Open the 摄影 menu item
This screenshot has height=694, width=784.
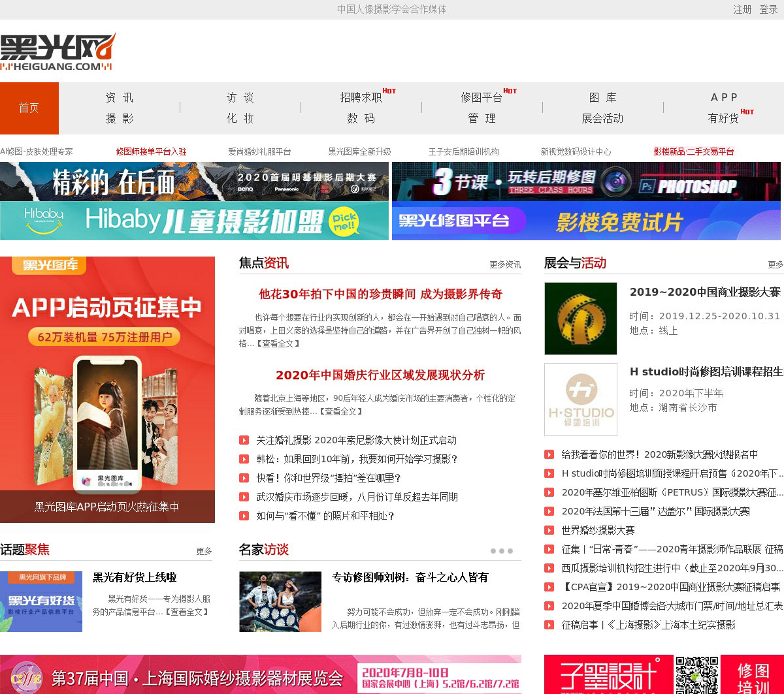[x=120, y=118]
